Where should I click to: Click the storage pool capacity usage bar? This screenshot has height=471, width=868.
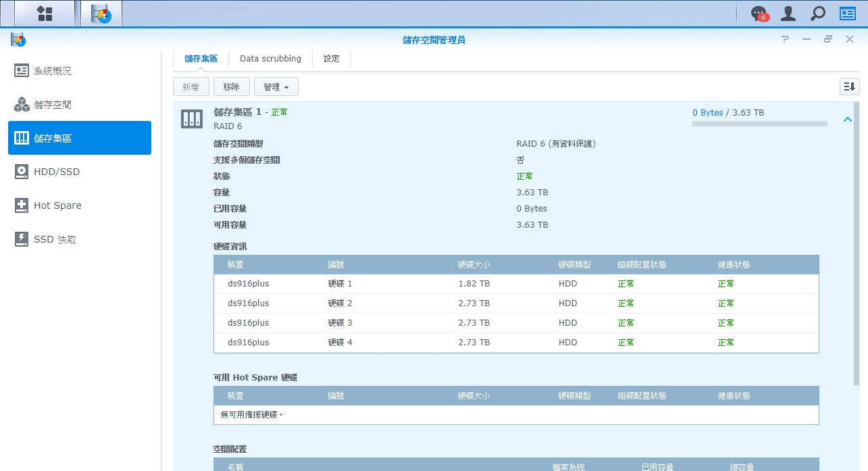point(759,124)
